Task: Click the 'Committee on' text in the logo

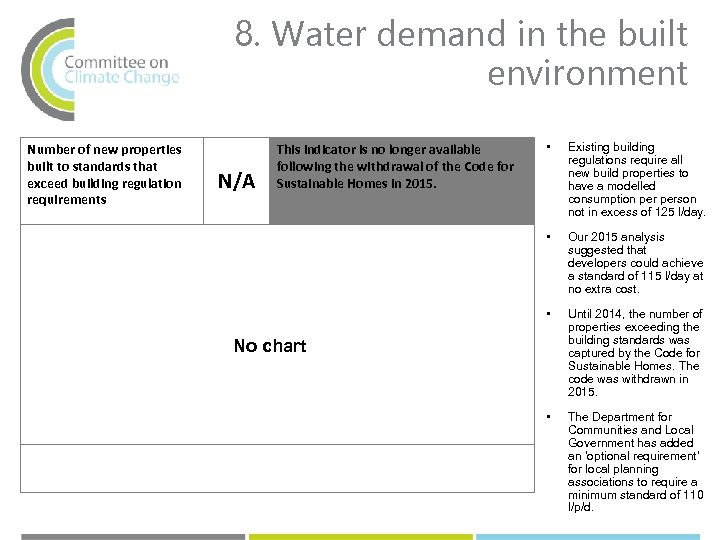Action: [116, 62]
